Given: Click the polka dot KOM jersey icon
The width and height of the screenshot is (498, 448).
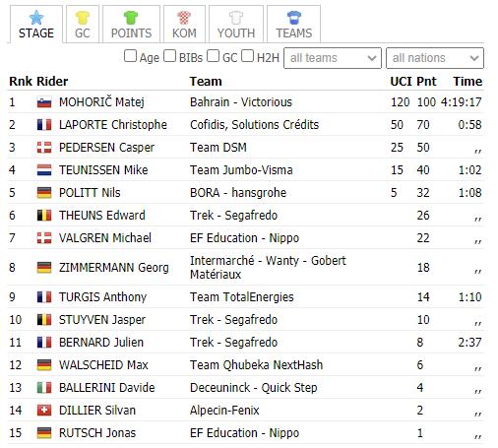Looking at the screenshot, I should point(184,18).
